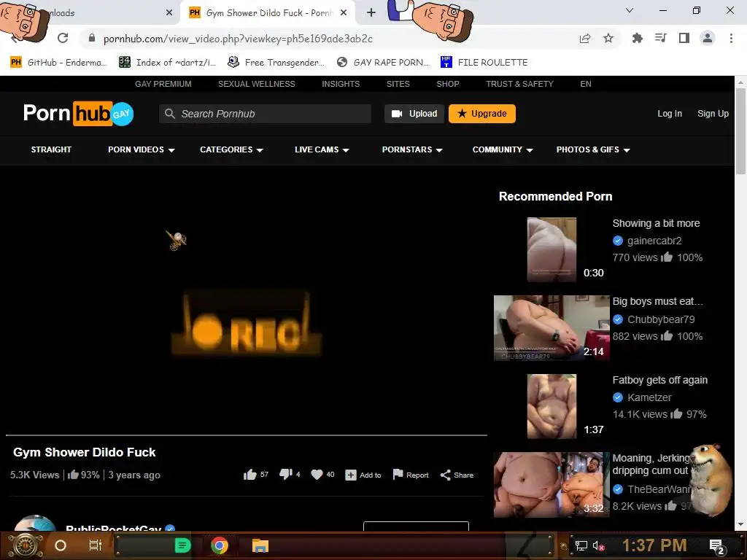Click the video player area
Viewport: 747px width, 560px height.
click(x=247, y=305)
